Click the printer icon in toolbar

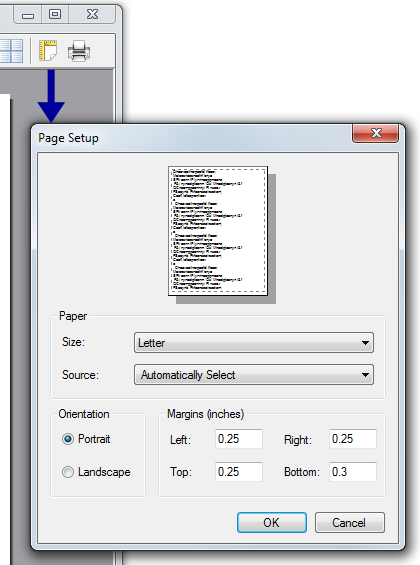tap(79, 51)
